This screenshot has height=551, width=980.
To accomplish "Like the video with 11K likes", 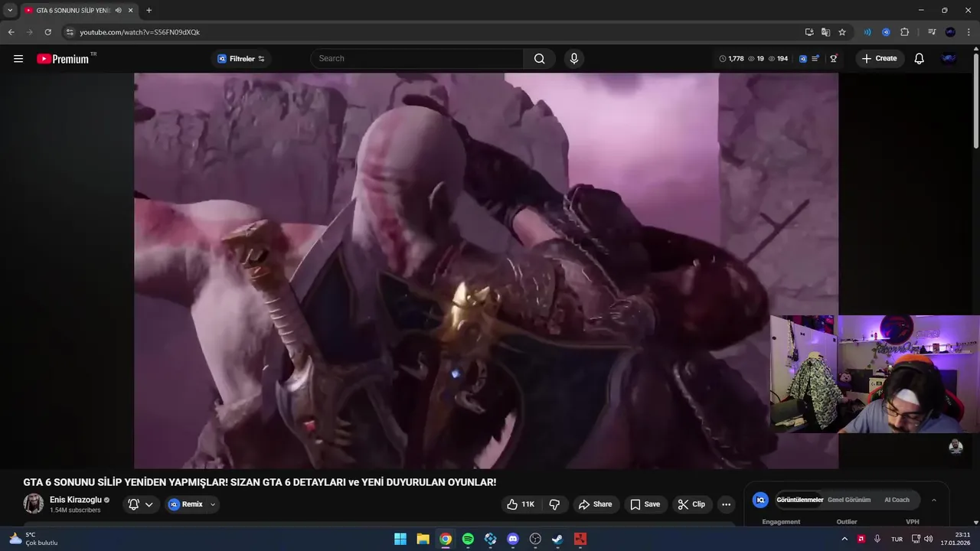I will tap(521, 504).
